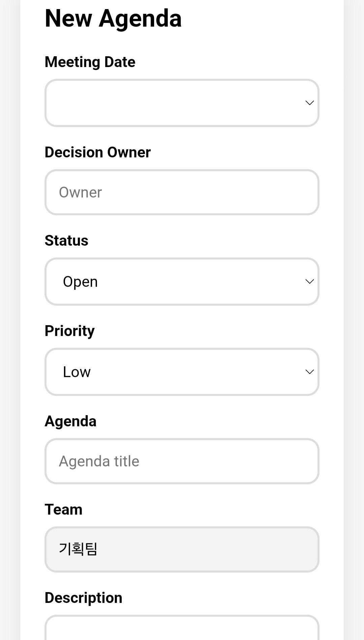Click the Meeting Date chevron icon
This screenshot has height=640, width=364.
310,103
